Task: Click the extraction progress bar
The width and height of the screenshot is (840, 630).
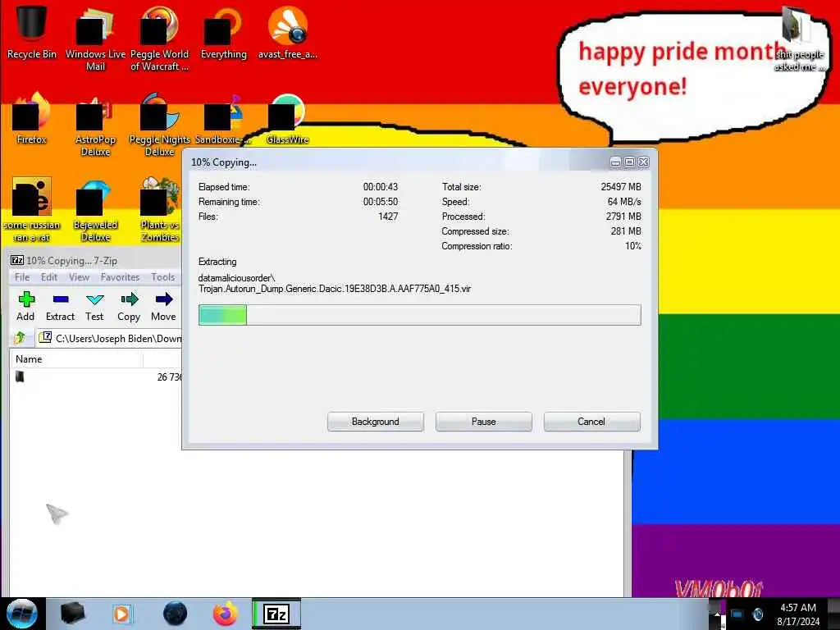Action: [x=419, y=315]
